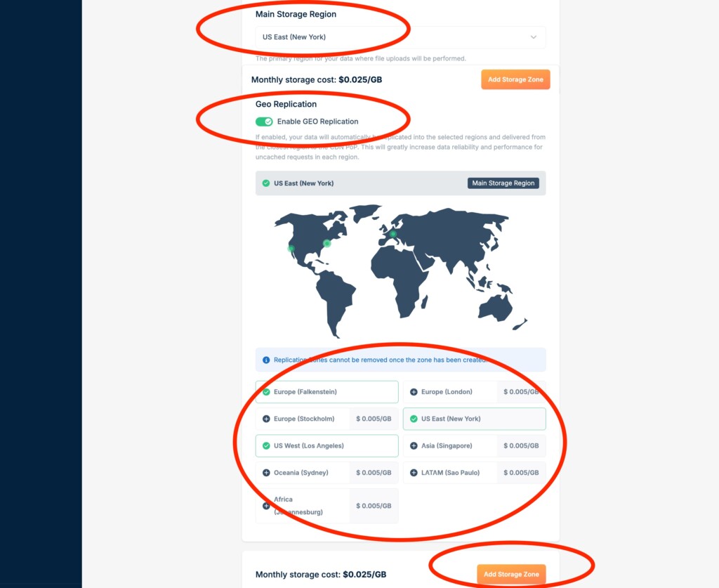Click the bottom Add Storage Zone button
The width and height of the screenshot is (719, 588).
(x=511, y=574)
